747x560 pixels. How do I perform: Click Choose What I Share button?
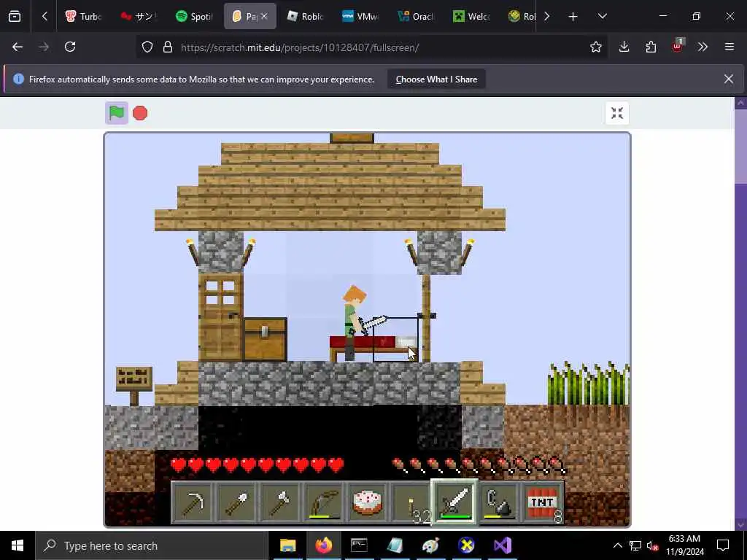click(x=436, y=79)
